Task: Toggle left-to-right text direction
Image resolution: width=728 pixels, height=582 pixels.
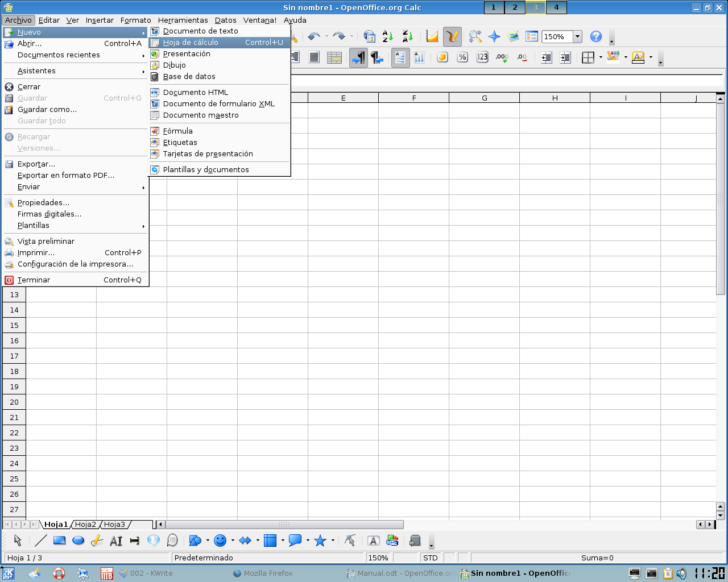Action: pyautogui.click(x=358, y=57)
